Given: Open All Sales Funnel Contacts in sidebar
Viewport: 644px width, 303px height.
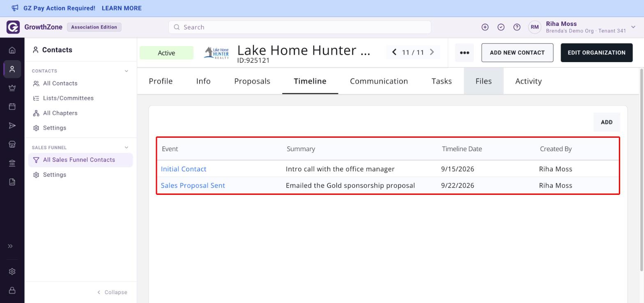Looking at the screenshot, I should 80,160.
